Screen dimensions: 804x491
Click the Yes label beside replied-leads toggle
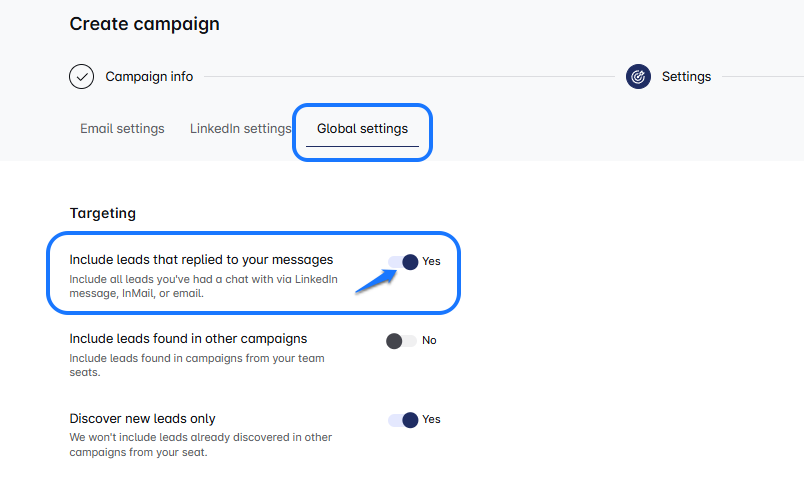click(x=431, y=262)
